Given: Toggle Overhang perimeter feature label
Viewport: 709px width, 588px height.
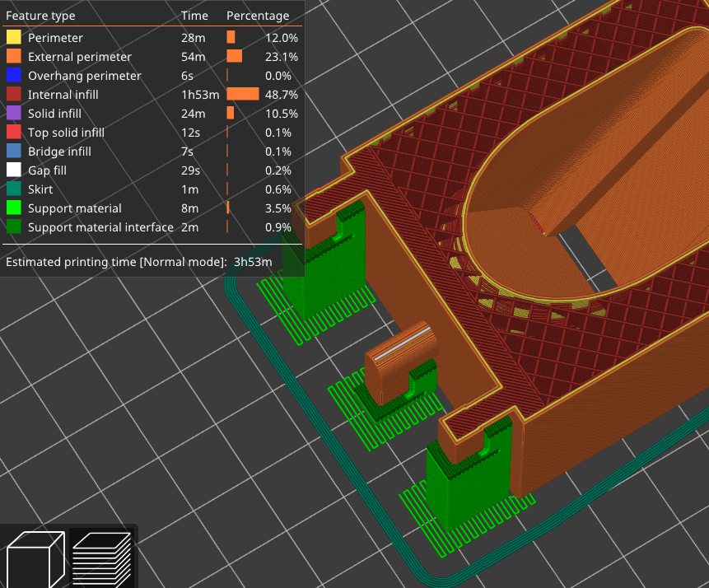Looking at the screenshot, I should tap(85, 76).
